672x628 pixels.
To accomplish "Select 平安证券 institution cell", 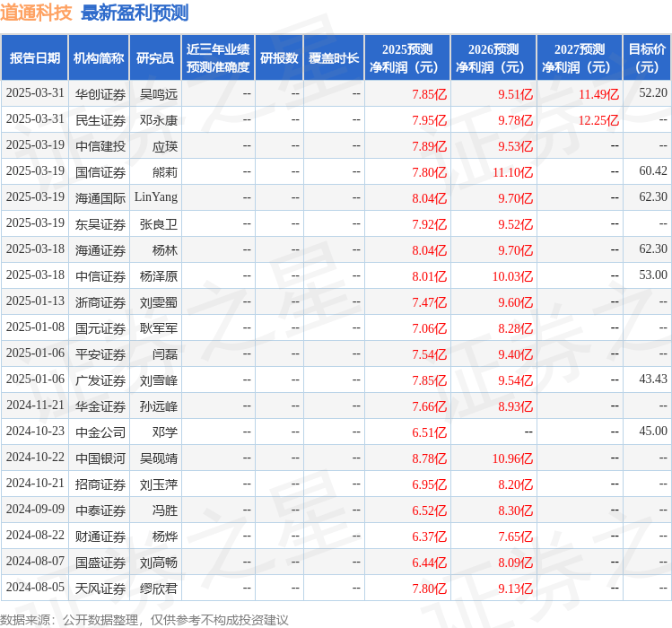I will coord(100,354).
